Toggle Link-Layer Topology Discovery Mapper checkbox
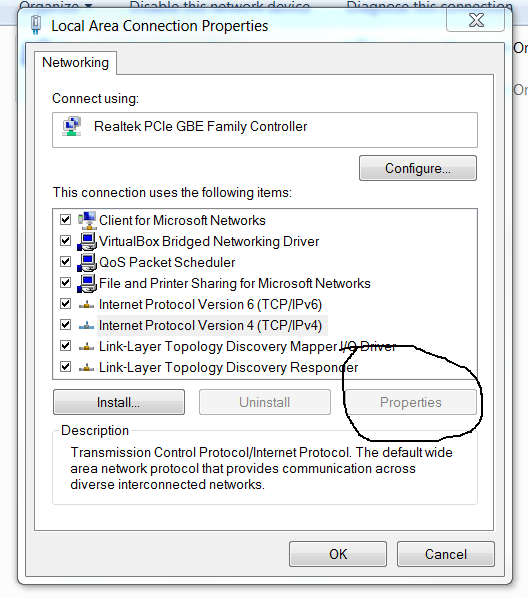Image resolution: width=528 pixels, height=598 pixels. (66, 346)
